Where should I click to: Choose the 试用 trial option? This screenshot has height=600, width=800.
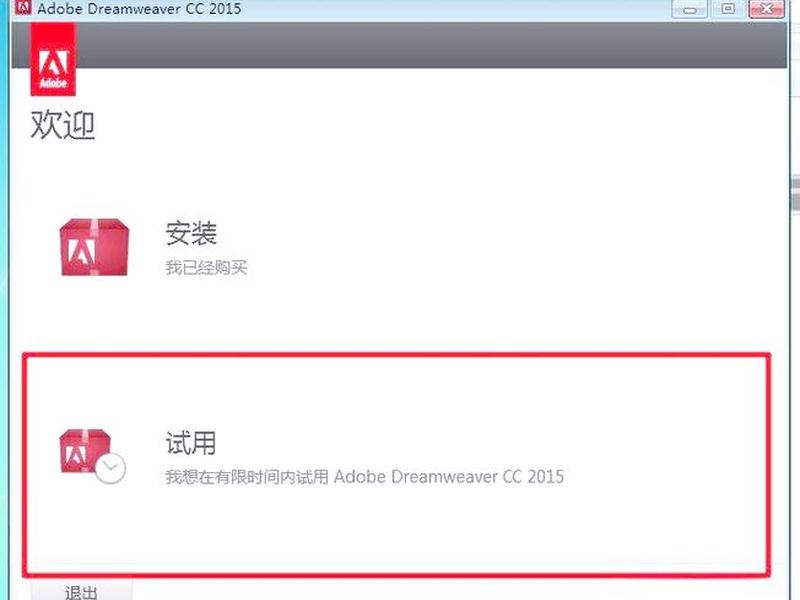(x=191, y=442)
